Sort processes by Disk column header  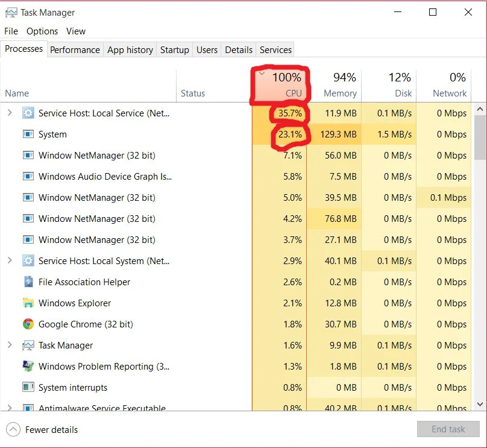(389, 86)
